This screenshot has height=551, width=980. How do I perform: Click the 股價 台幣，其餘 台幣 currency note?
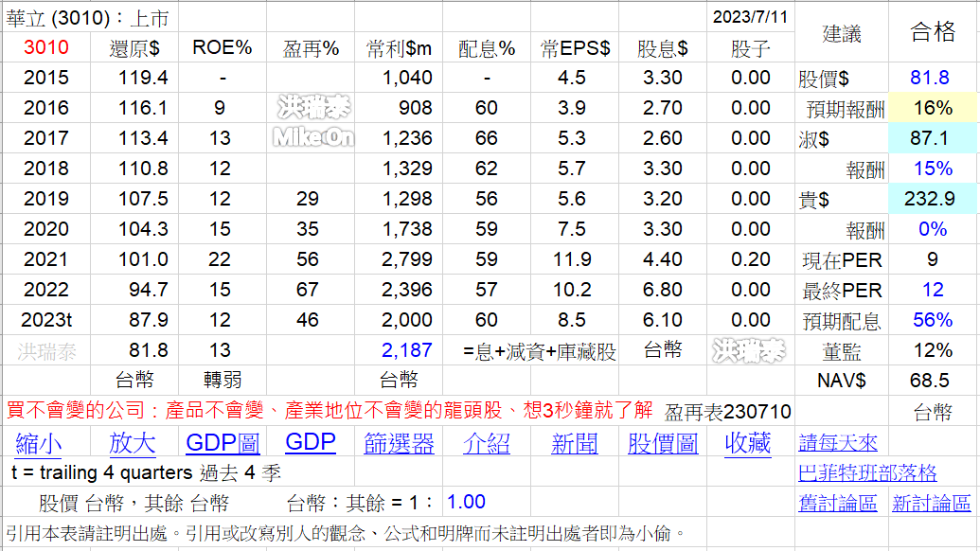(134, 503)
